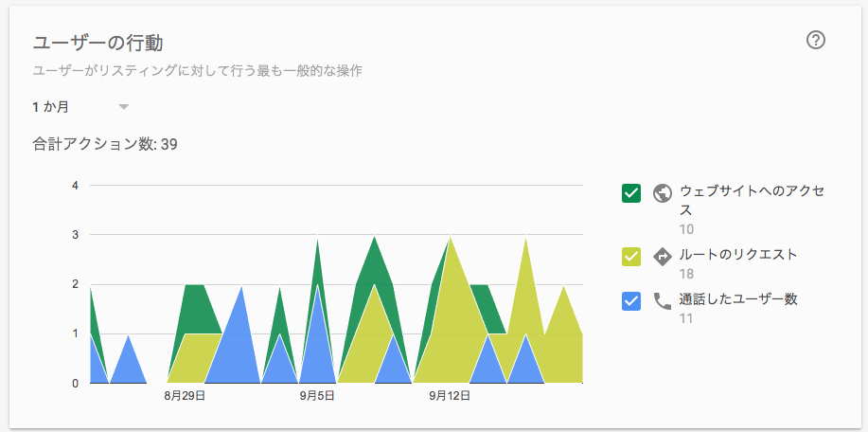Click the ウェブサイトへのアクセス legend label

[752, 201]
